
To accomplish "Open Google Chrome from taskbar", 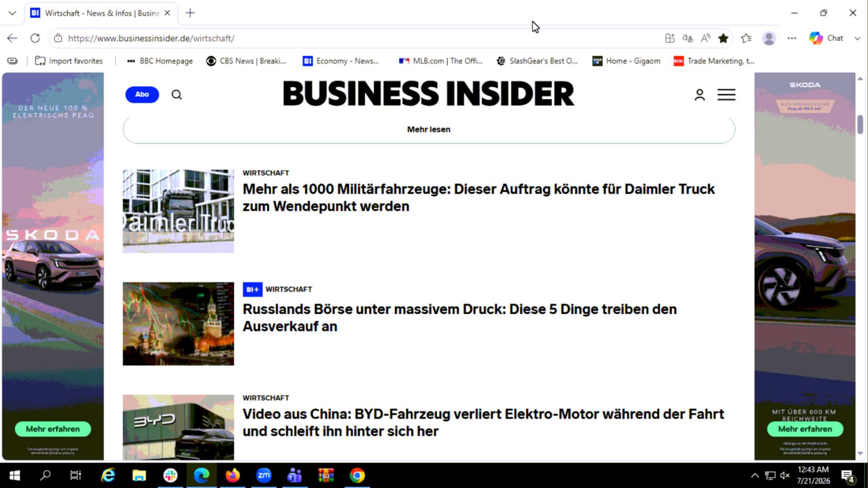I will tap(357, 475).
